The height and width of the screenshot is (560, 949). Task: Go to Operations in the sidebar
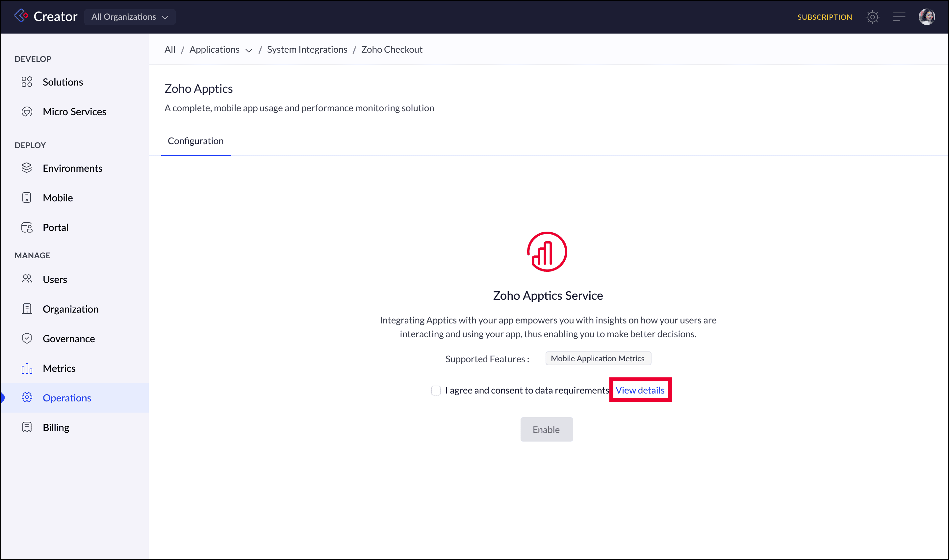(67, 398)
